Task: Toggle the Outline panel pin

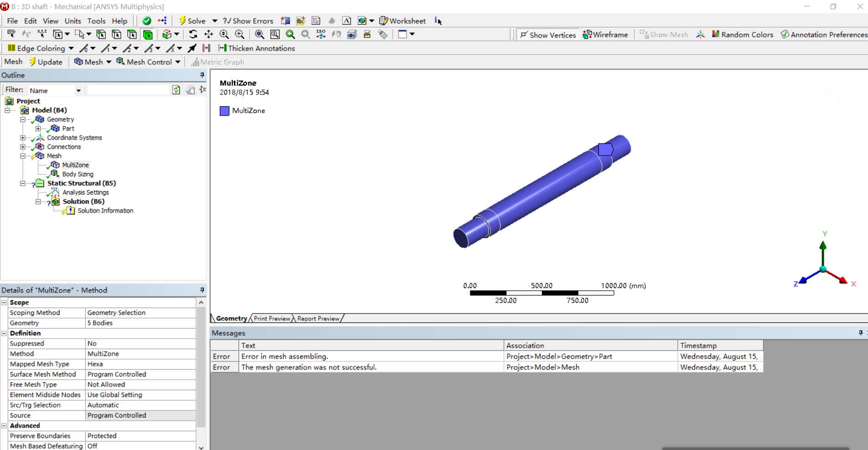Action: (x=202, y=75)
